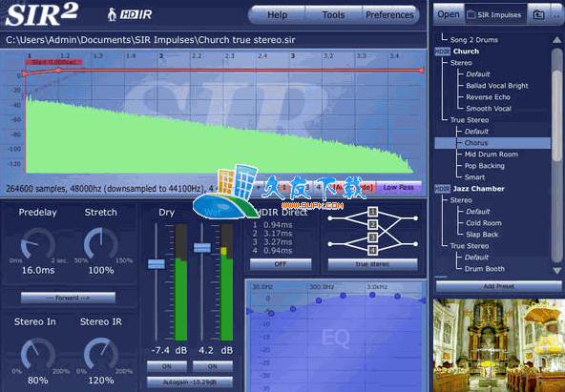Click the SIR2 logo
Image resolution: width=565 pixels, height=392 pixels.
tap(41, 14)
